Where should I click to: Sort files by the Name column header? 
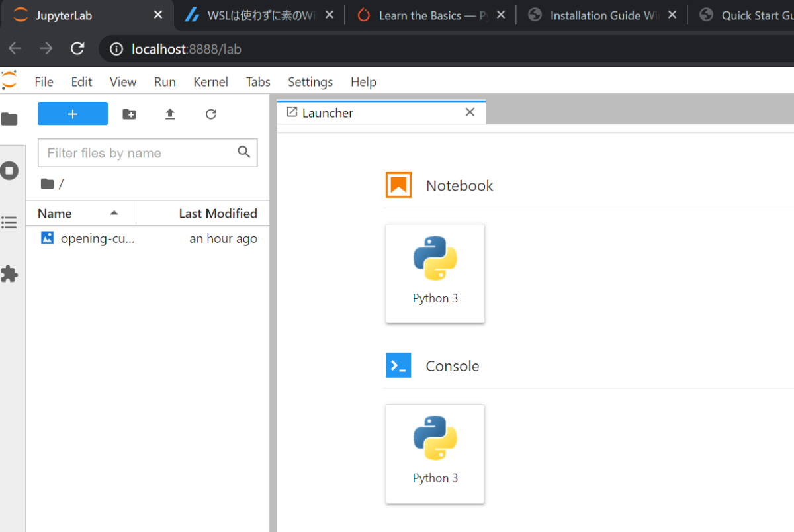pyautogui.click(x=81, y=213)
